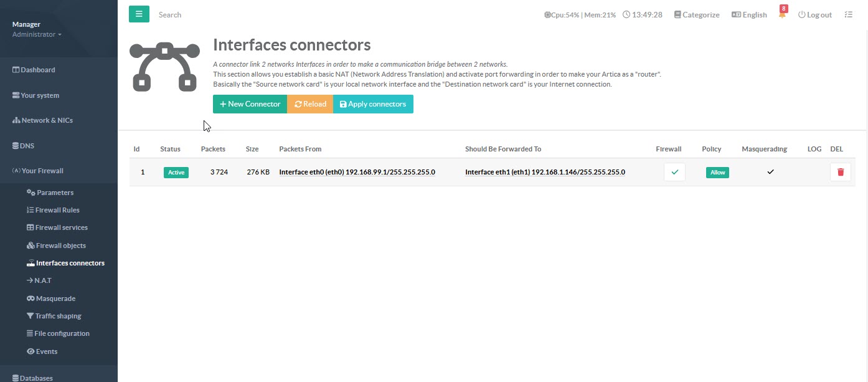Toggle the Firewall checkmark for connector 1
This screenshot has height=382, width=868.
tap(674, 172)
